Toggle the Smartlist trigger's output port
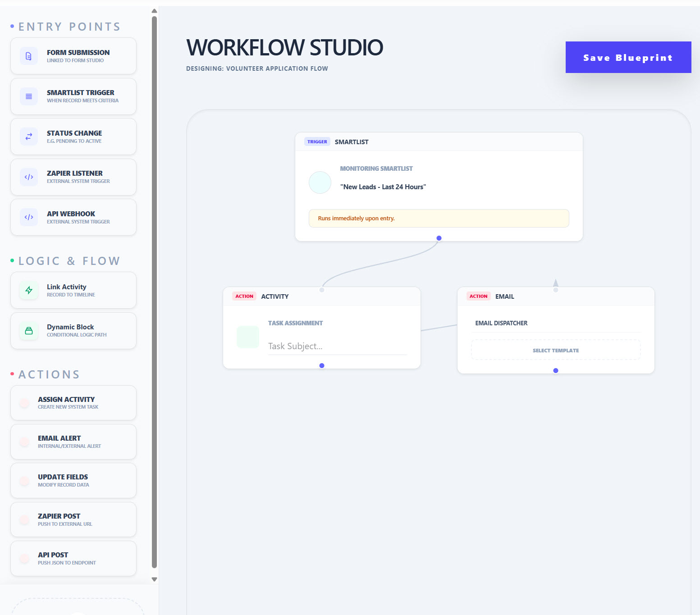Image resolution: width=700 pixels, height=615 pixels. (x=438, y=238)
